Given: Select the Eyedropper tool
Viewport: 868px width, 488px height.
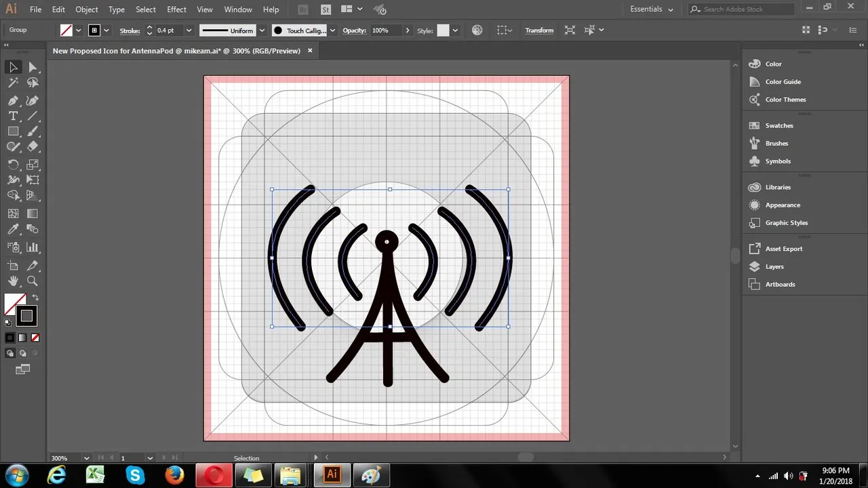Looking at the screenshot, I should point(13,230).
